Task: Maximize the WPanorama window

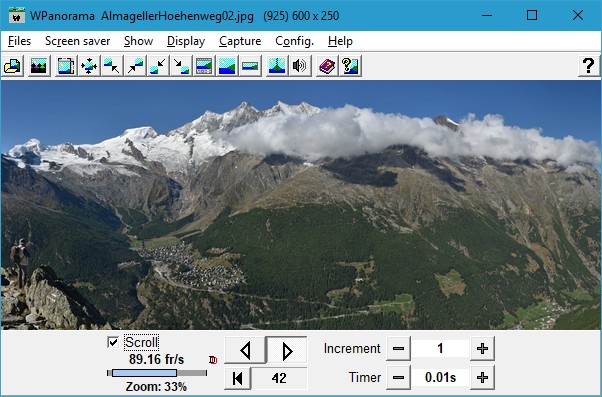Action: click(x=532, y=15)
